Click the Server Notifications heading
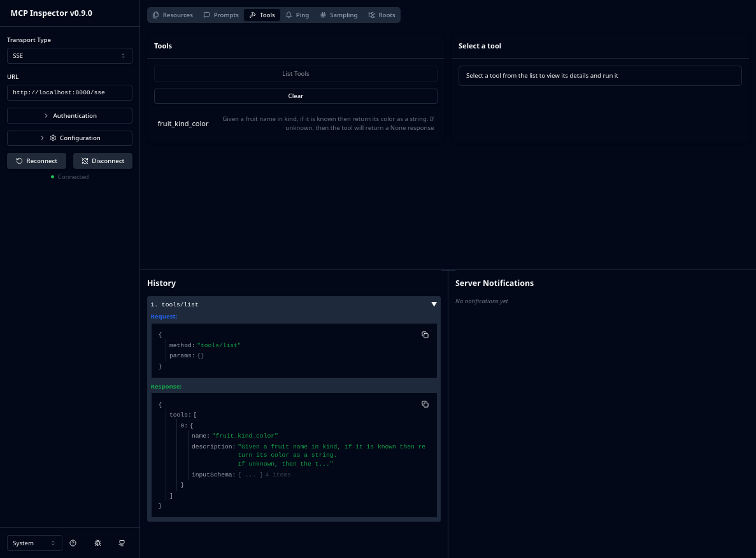This screenshot has height=558, width=756. 494,283
